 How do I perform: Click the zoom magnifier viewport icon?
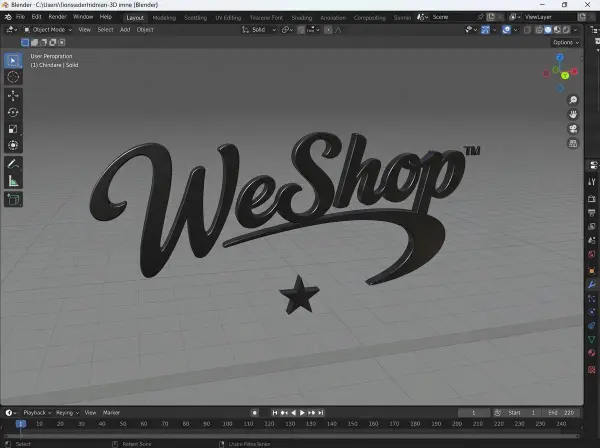tap(573, 100)
